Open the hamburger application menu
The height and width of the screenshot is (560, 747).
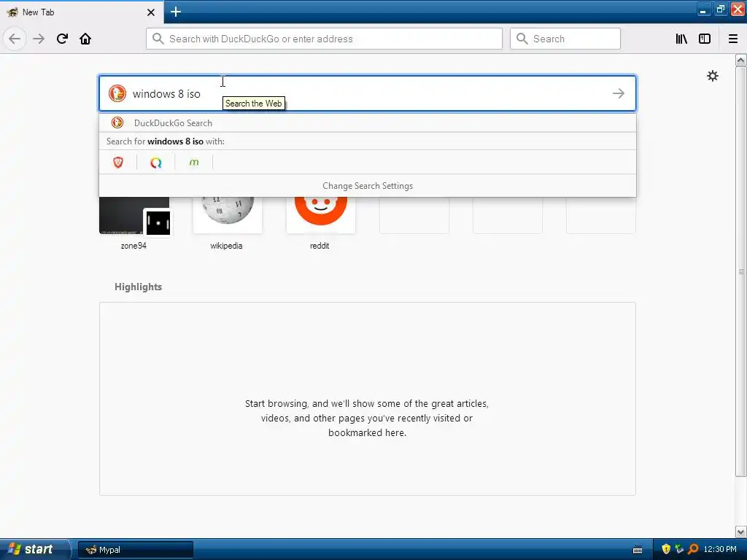[x=733, y=39]
